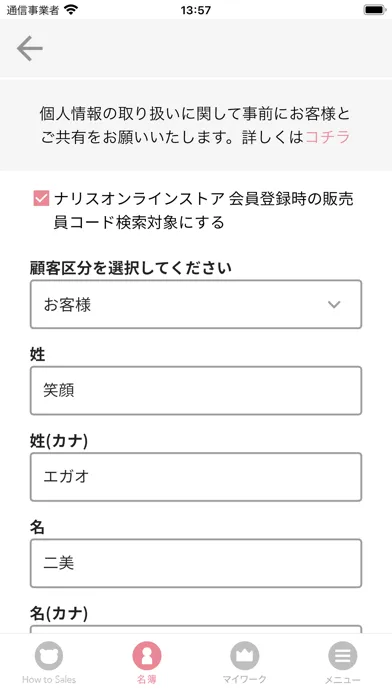Open the マイワーク crown icon
Screen dimensions: 392x696
245,655
